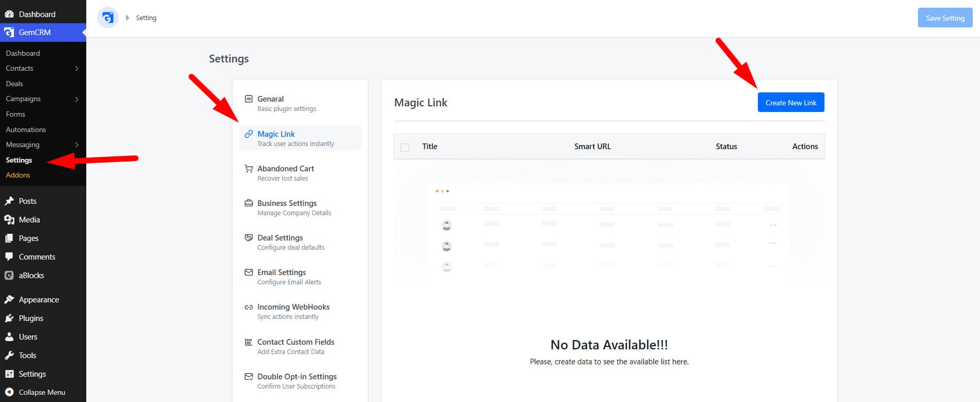
Task: Click the Posts pin icon
Action: [x=9, y=201]
